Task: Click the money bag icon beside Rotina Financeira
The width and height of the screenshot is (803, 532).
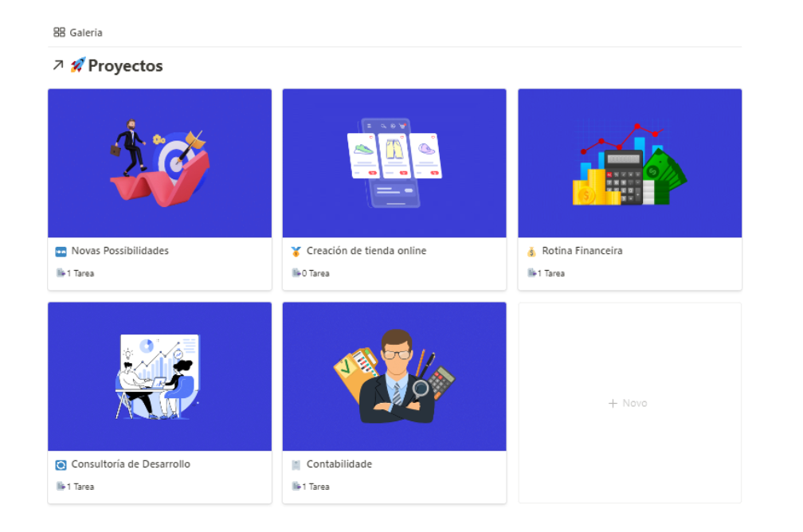Action: pyautogui.click(x=531, y=252)
